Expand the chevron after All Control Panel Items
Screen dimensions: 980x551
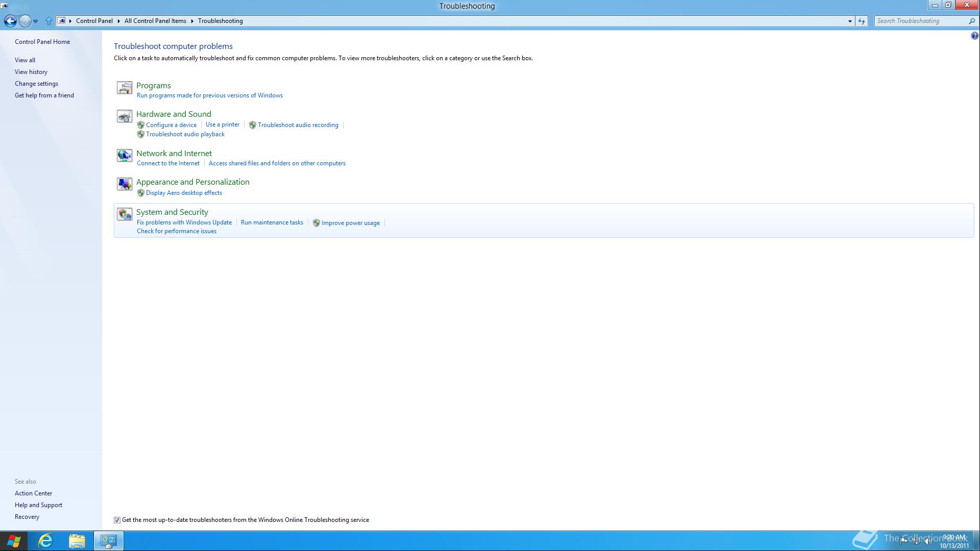[192, 21]
